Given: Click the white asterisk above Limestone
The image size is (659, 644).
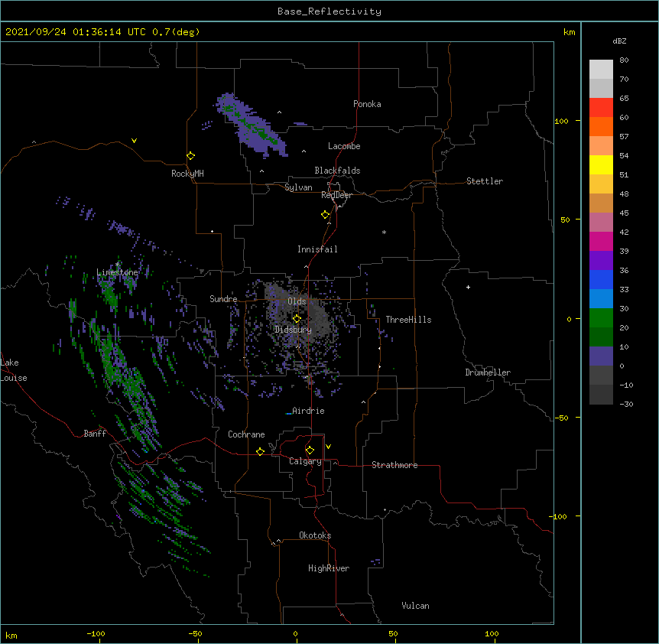Looking at the screenshot, I should click(118, 264).
